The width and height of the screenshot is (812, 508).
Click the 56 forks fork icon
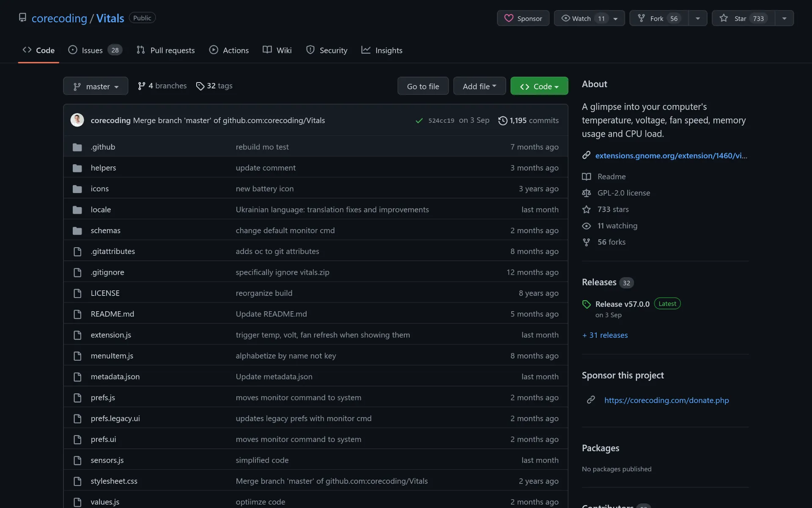point(586,242)
